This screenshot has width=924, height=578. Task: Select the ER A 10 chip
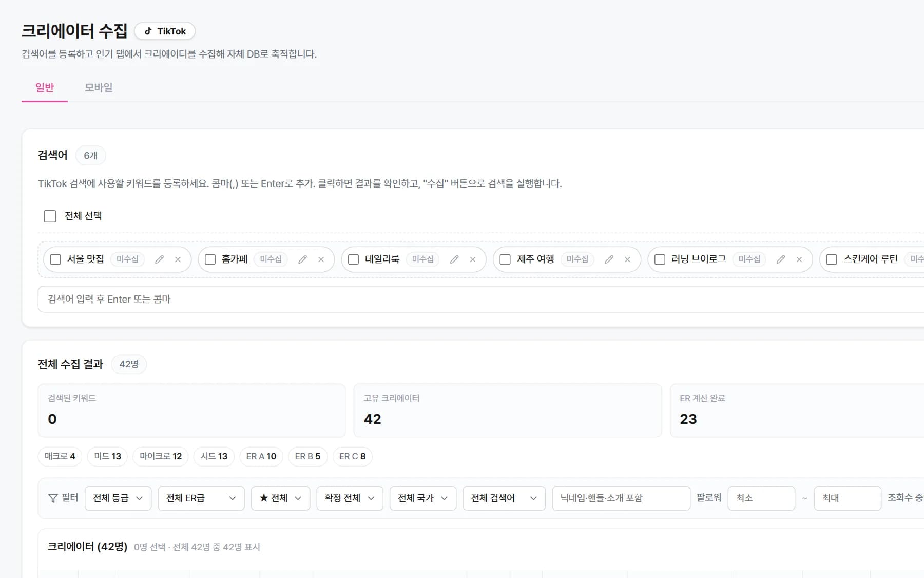pos(261,456)
